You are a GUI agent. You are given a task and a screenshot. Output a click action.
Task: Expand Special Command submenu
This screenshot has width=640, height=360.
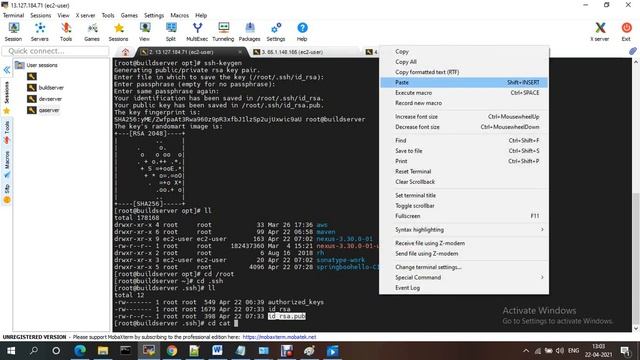[x=464, y=277]
